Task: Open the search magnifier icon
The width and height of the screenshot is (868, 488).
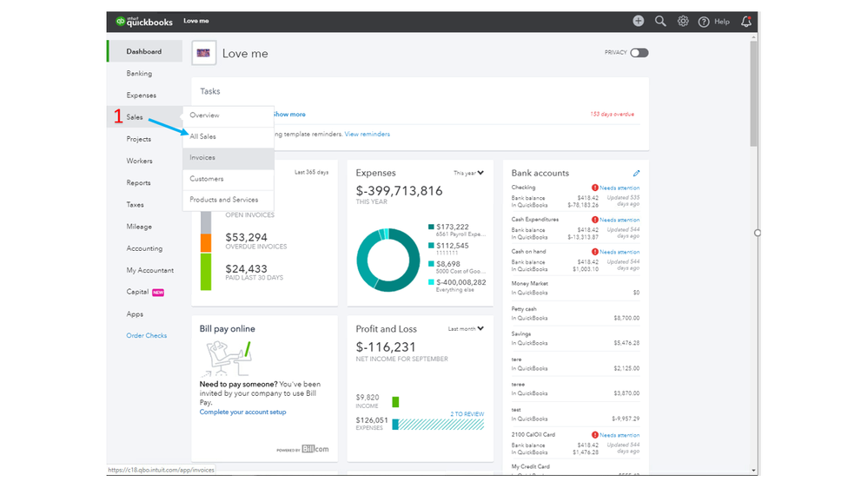Action: tap(660, 21)
